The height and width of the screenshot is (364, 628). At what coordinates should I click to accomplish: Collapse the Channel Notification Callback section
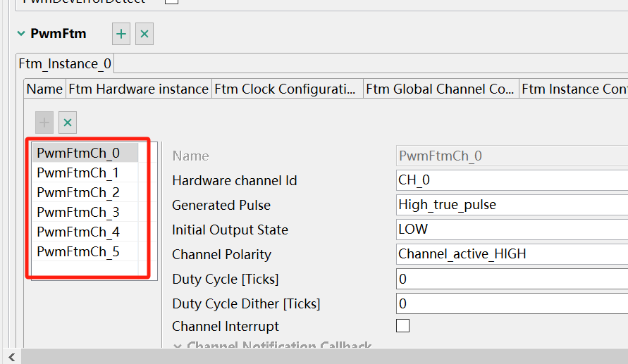(177, 346)
